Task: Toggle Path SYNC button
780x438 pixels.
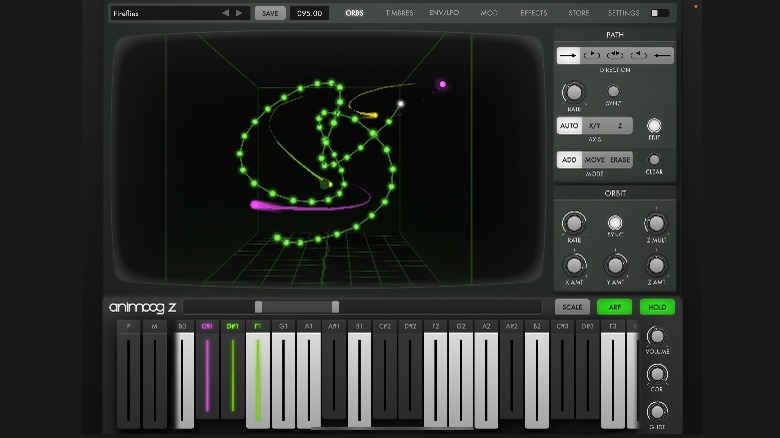Action: coord(613,91)
